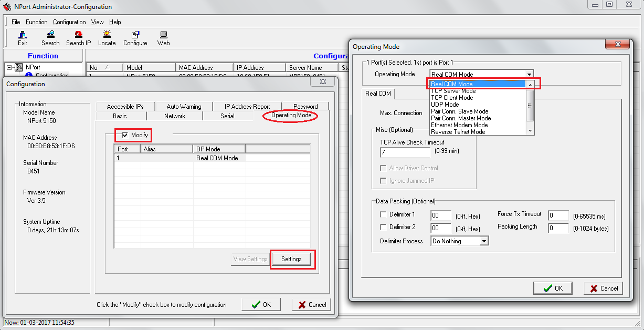Collapse the Operating Mode combo box arrow
Image resolution: width=644 pixels, height=330 pixels.
coord(529,75)
